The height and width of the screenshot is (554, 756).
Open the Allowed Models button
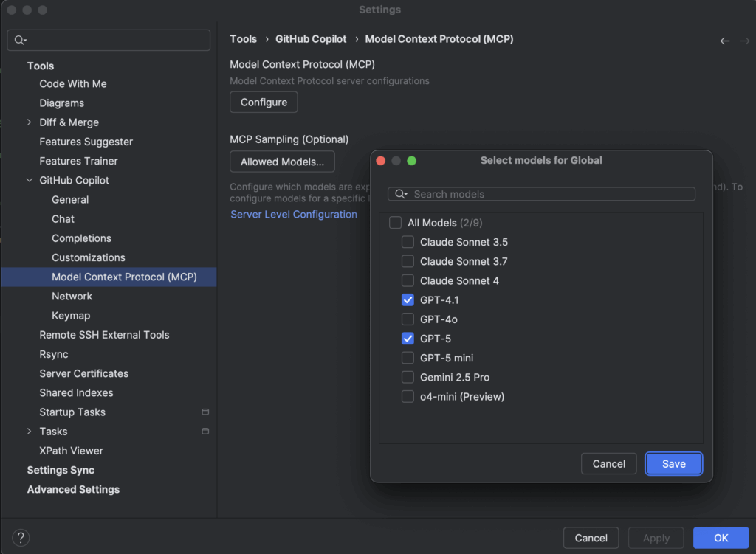282,162
